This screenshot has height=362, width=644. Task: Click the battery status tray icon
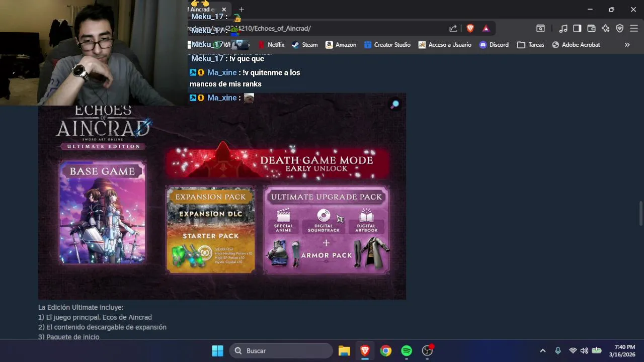(597, 351)
